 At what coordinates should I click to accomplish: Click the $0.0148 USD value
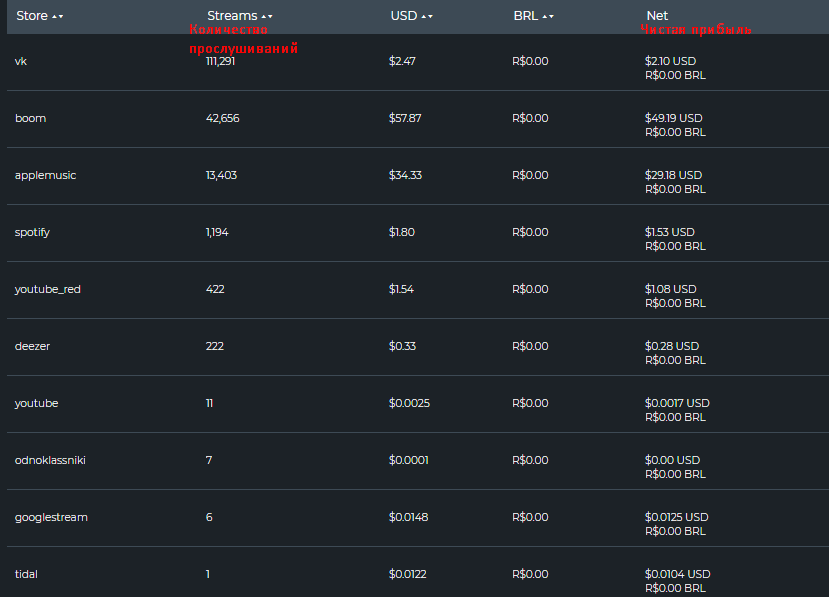pos(409,518)
